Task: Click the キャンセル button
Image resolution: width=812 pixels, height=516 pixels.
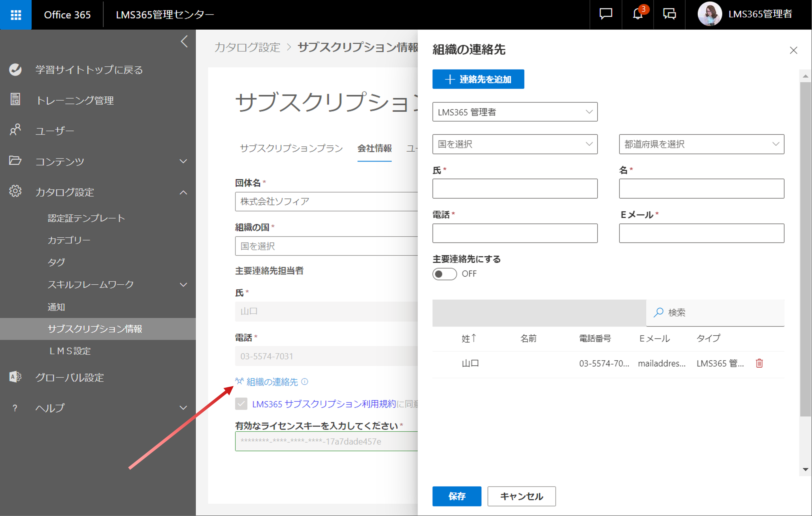Action: click(521, 496)
